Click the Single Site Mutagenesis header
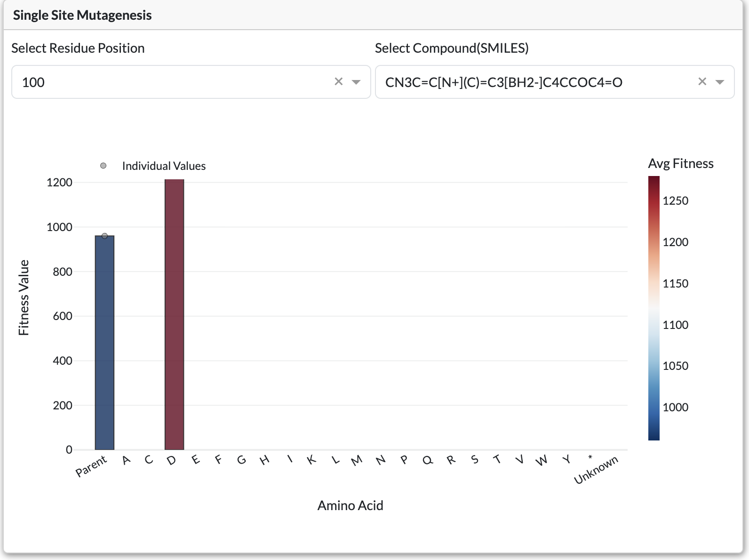 tap(82, 15)
